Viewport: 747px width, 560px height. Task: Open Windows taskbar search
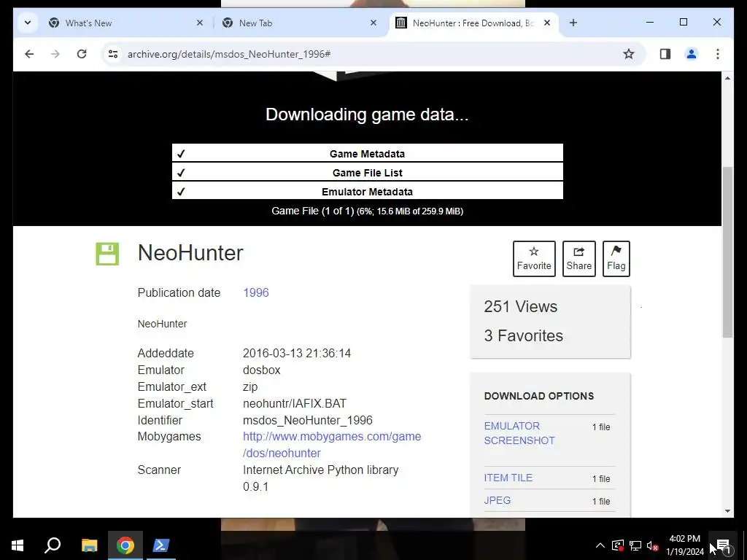[x=53, y=545]
